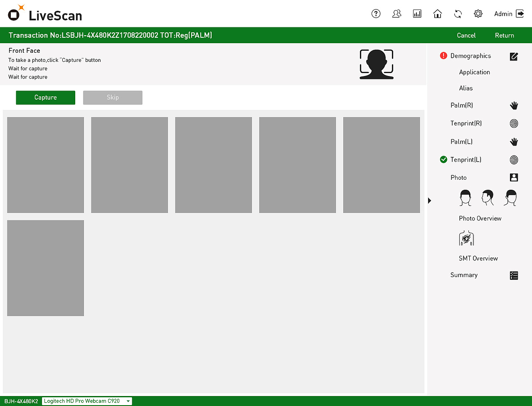Screen dimensions: 532x406
Task: Select the Alias section
Action: tap(465, 88)
